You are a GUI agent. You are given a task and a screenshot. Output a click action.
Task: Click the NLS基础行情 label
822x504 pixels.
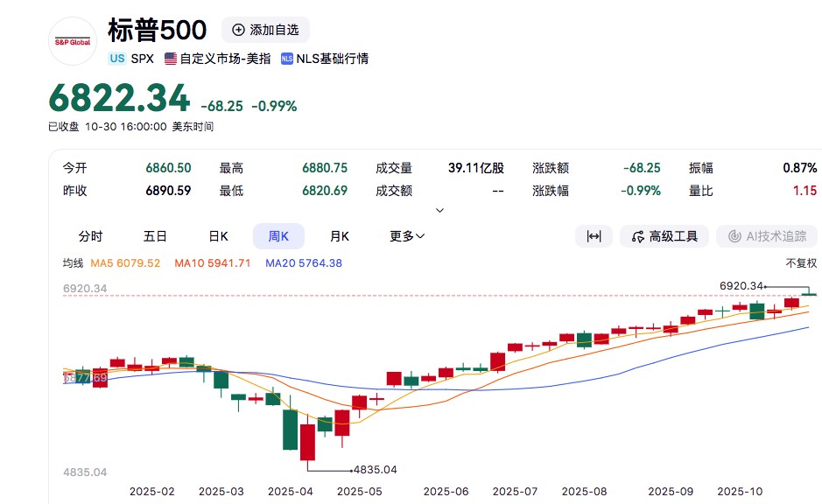[x=333, y=59]
